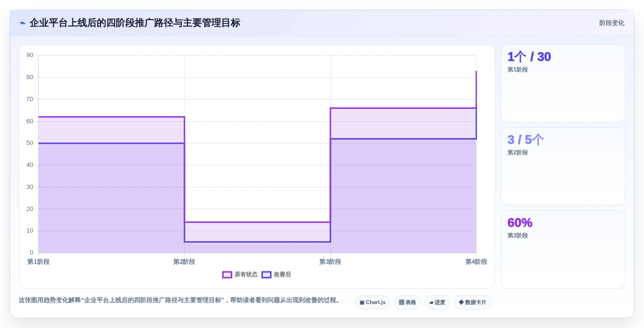Open the 第3阶段 card showing 60%

563,249
